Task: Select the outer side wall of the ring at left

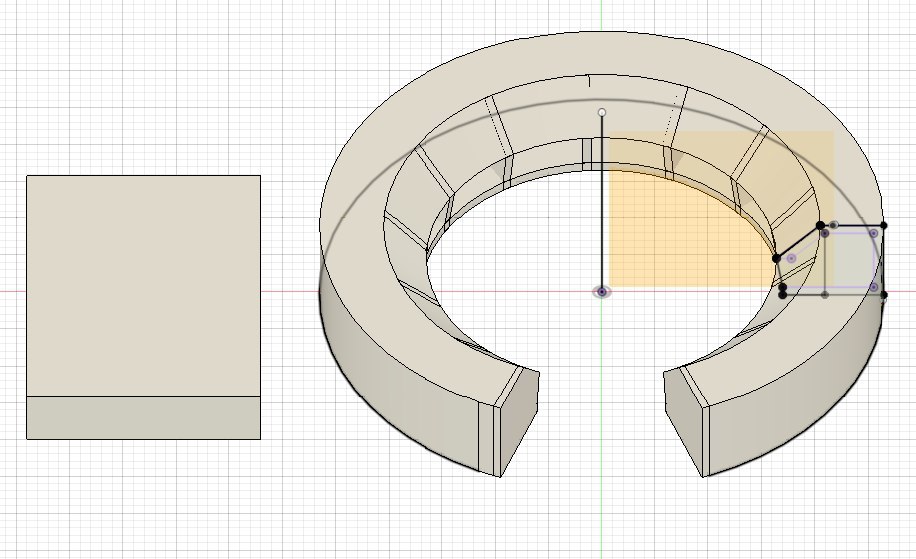Action: [397, 374]
